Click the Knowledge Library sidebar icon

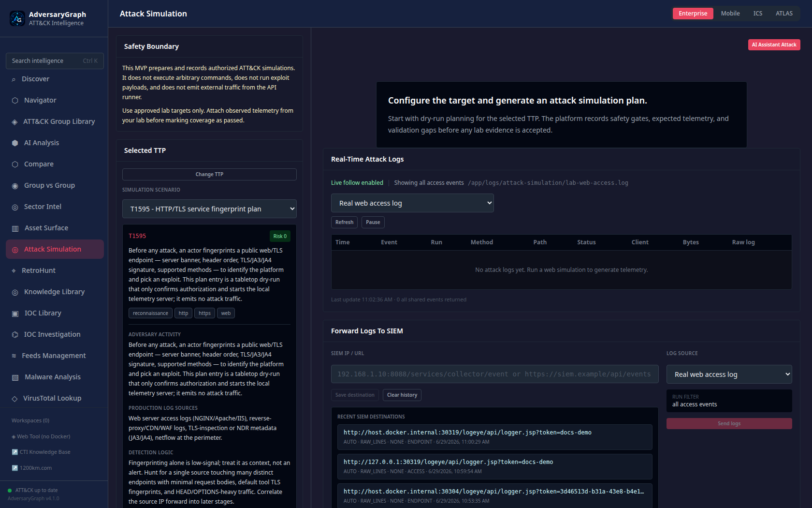tap(15, 292)
